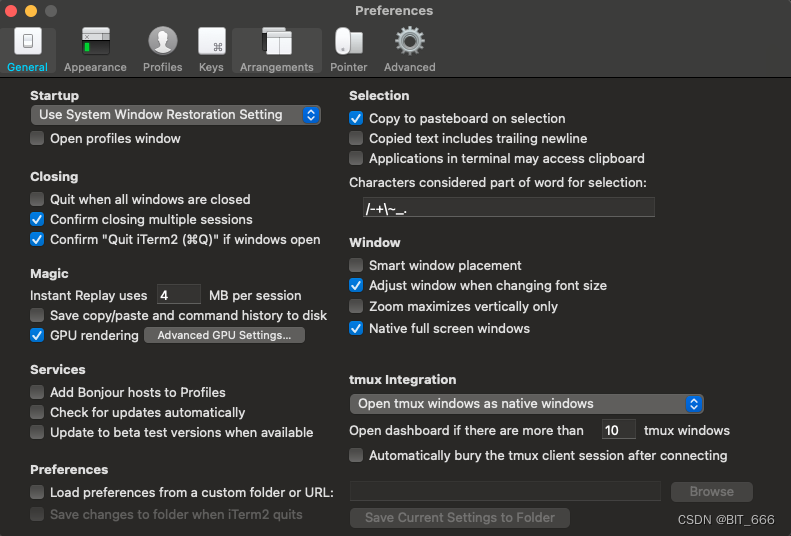Open the Keys preferences icon

pyautogui.click(x=211, y=41)
